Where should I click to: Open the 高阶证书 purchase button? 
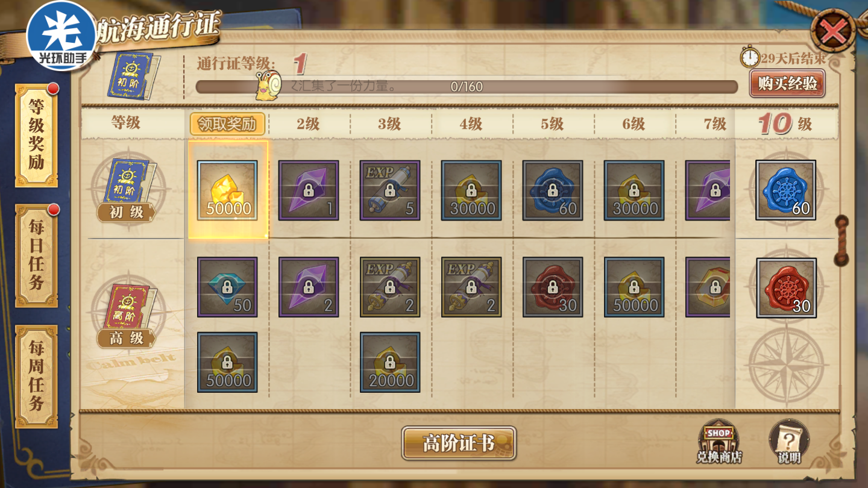(459, 443)
